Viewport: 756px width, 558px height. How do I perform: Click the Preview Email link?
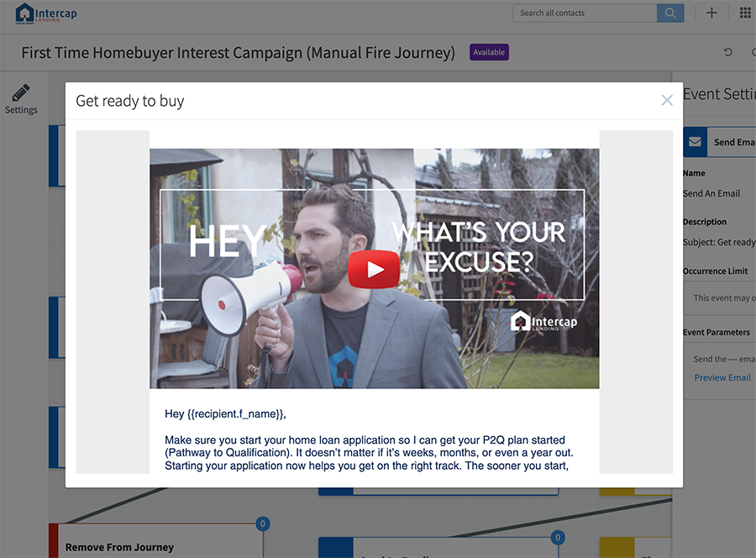[722, 377]
